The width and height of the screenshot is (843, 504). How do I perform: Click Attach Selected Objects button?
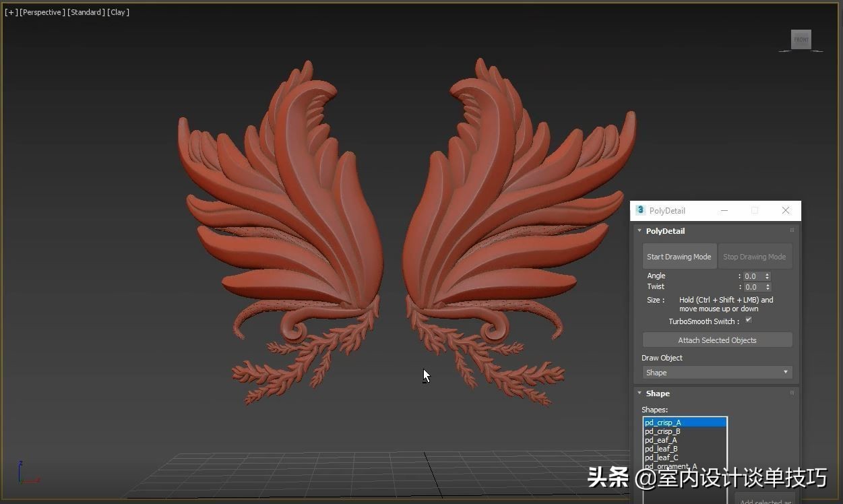click(x=717, y=340)
